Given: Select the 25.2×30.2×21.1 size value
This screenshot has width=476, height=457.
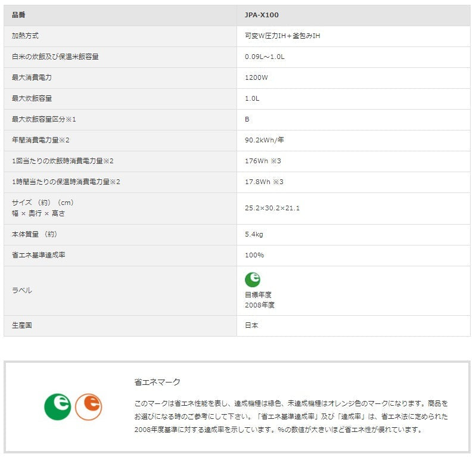Looking at the screenshot, I should tap(273, 209).
